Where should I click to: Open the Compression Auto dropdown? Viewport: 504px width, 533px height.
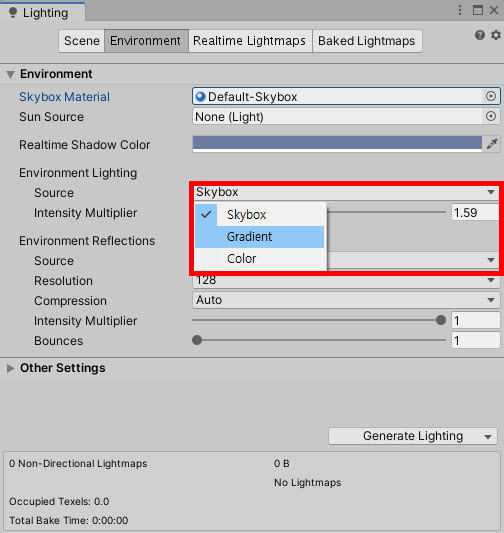click(x=346, y=300)
